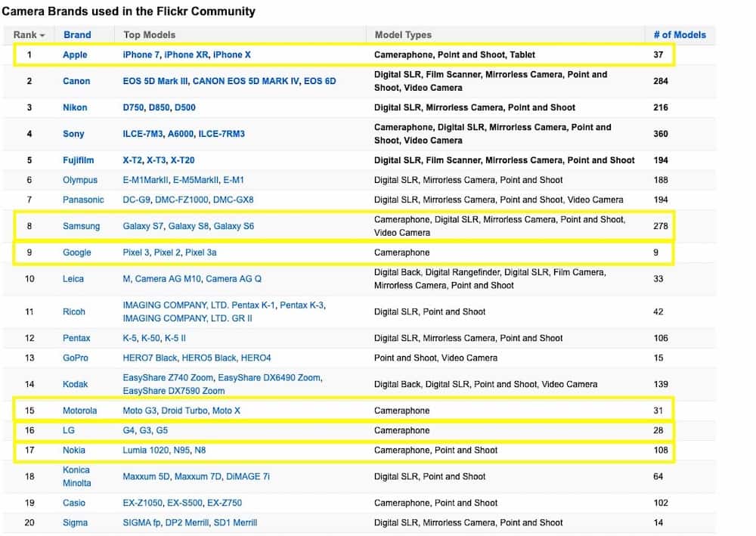Open the EOS 5D Mark III link
The image size is (756, 536).
pos(155,81)
